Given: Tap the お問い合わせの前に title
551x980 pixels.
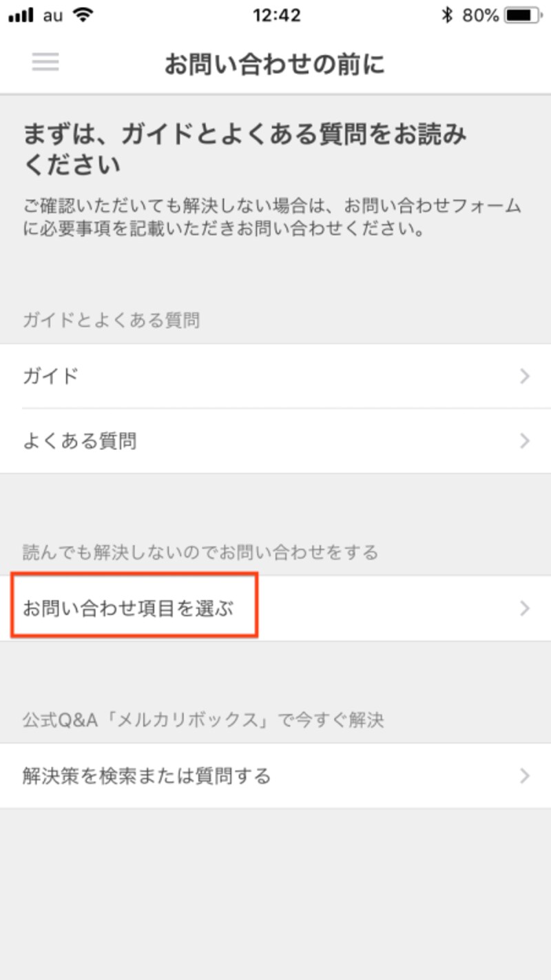Looking at the screenshot, I should [275, 63].
